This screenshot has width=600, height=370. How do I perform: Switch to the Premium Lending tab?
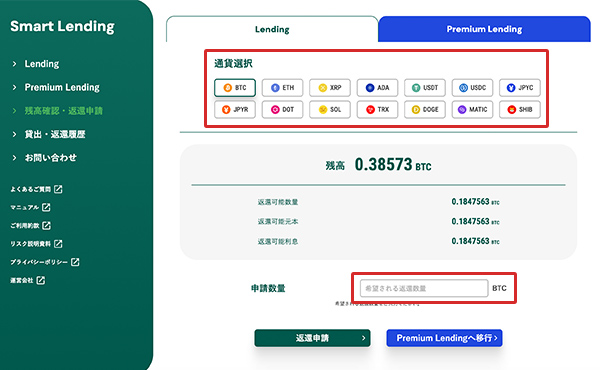484,29
